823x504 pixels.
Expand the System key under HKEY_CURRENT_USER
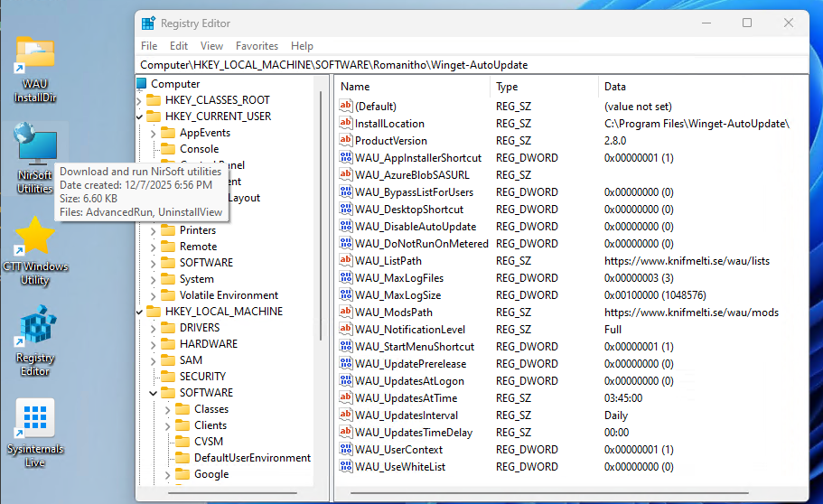coord(154,279)
